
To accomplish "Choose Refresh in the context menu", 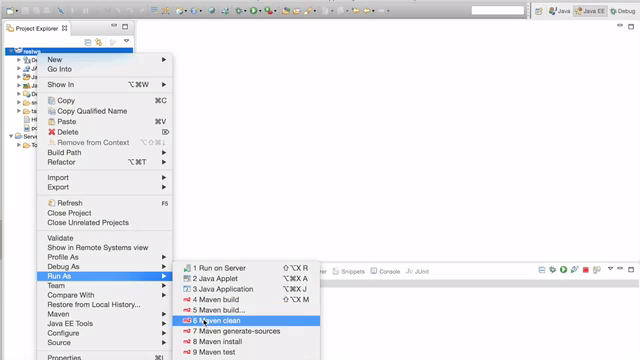I will click(104, 203).
